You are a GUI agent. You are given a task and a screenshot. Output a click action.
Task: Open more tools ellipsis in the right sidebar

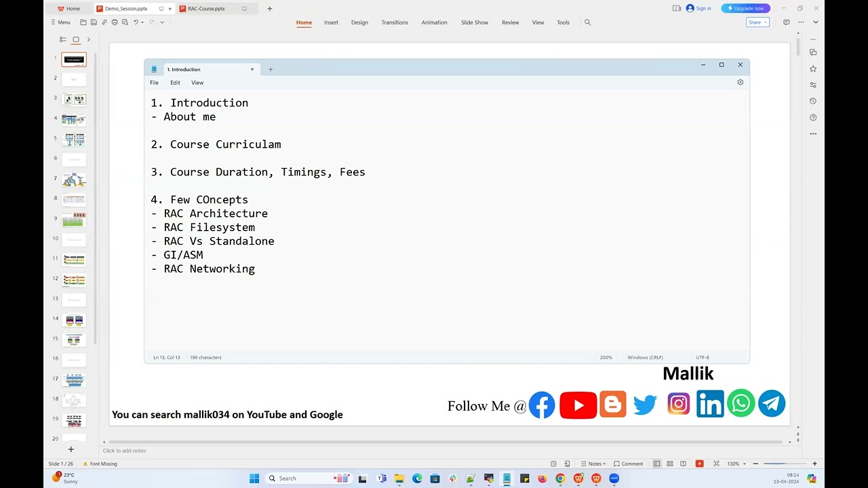813,134
